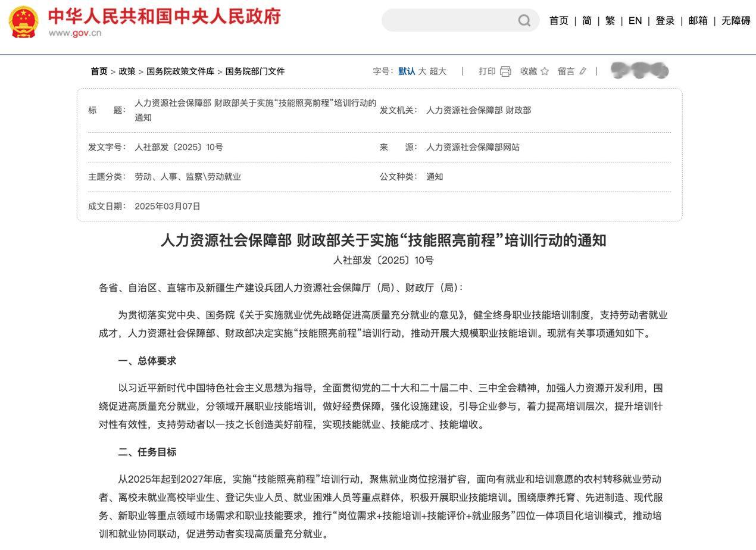The width and height of the screenshot is (756, 550).
Task: Go to 首页 in the breadcrumb
Action: [99, 71]
